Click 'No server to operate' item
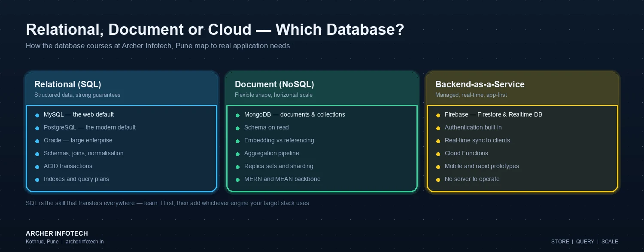644x252 pixels. pos(472,179)
